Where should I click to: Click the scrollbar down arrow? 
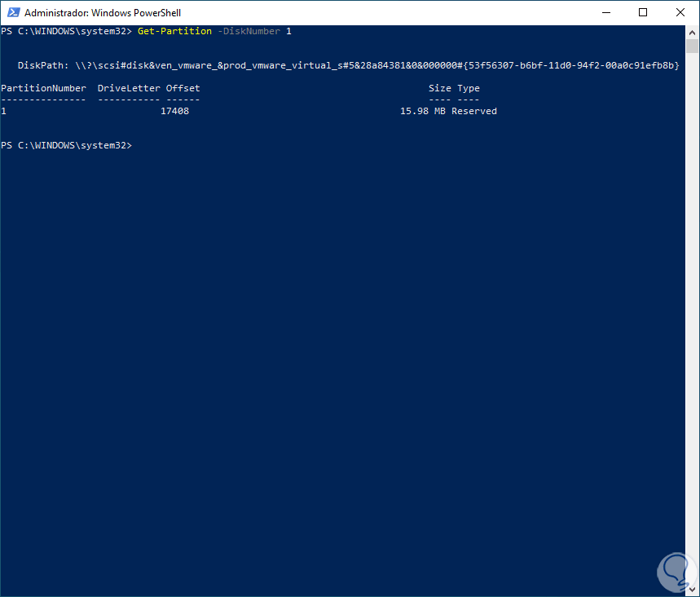point(692,590)
